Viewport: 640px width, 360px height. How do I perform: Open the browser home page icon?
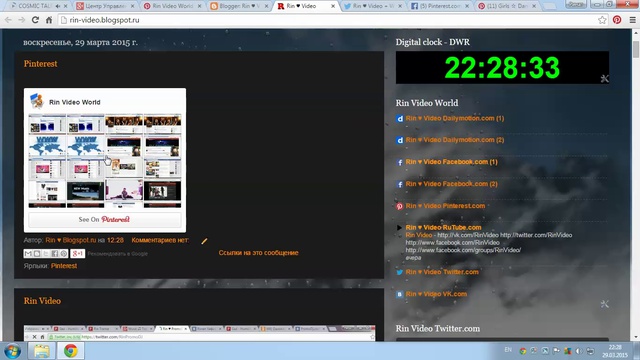coord(49,20)
